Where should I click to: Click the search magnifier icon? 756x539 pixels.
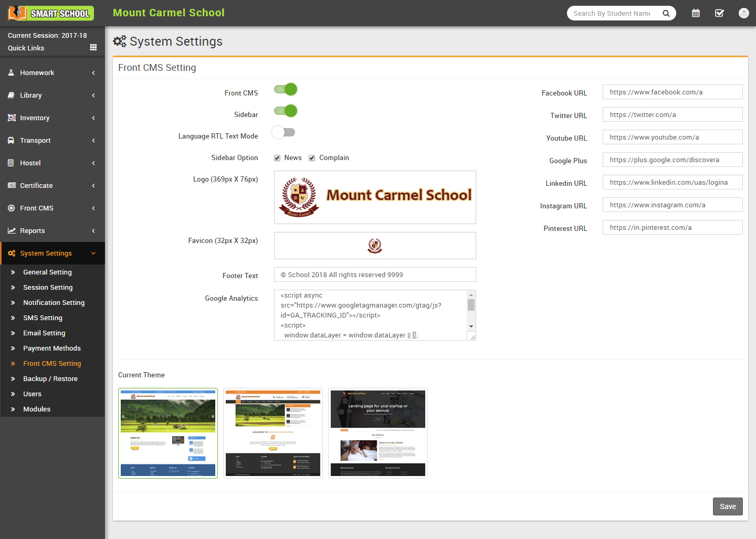click(x=666, y=13)
